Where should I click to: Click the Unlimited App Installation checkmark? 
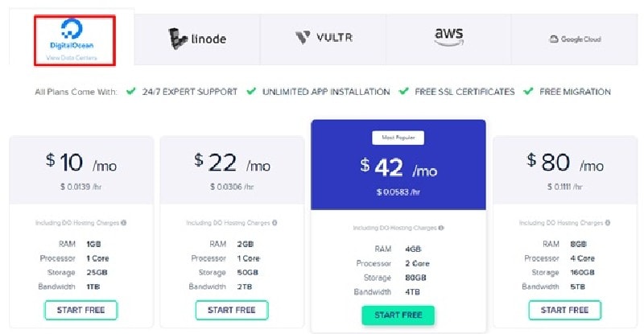click(x=251, y=91)
